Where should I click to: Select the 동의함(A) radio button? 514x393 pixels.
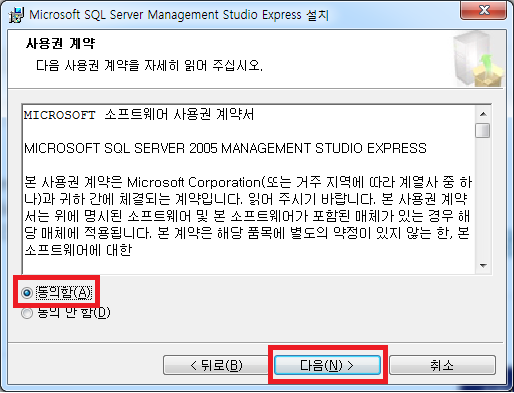tap(27, 293)
